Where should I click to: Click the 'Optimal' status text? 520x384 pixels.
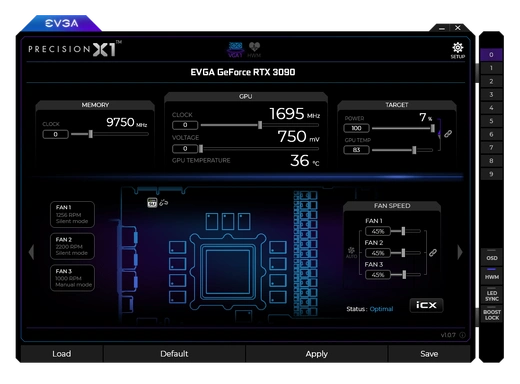(381, 309)
